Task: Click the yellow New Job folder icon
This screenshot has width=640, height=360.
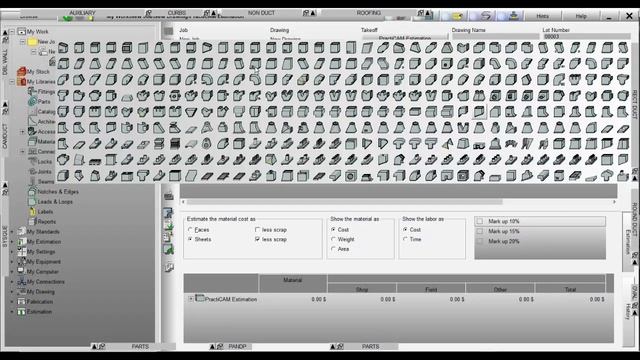Action: click(x=33, y=42)
